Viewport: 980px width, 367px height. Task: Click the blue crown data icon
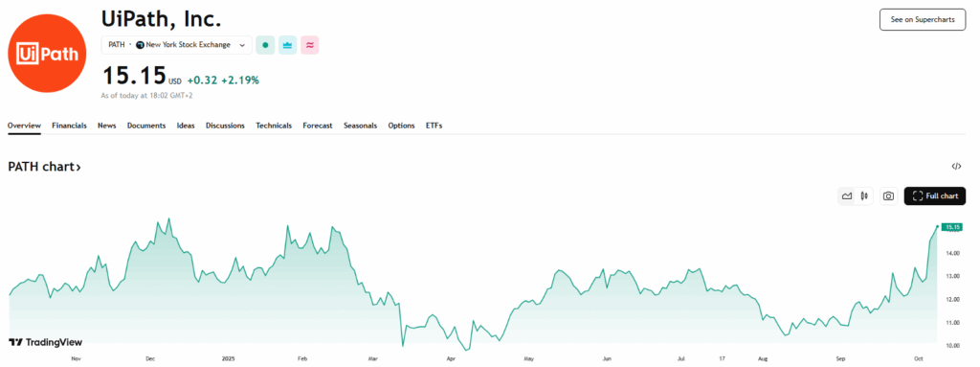[287, 45]
